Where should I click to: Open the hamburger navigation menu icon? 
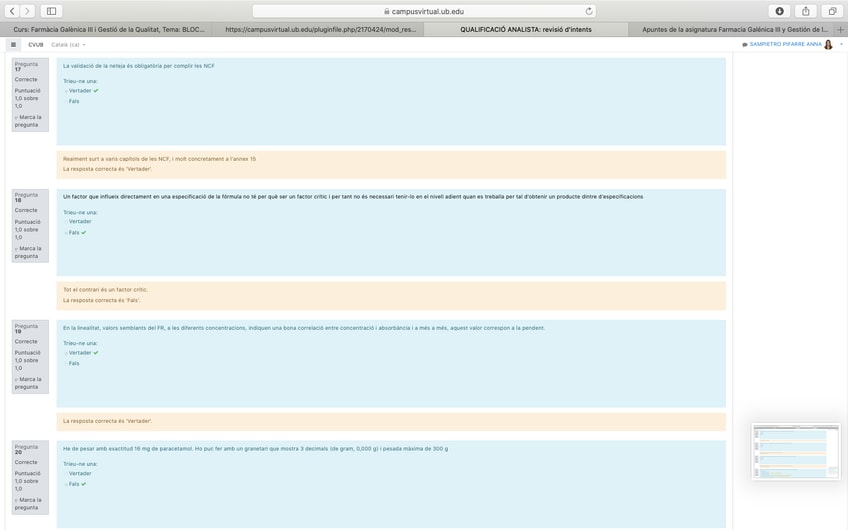[14, 44]
